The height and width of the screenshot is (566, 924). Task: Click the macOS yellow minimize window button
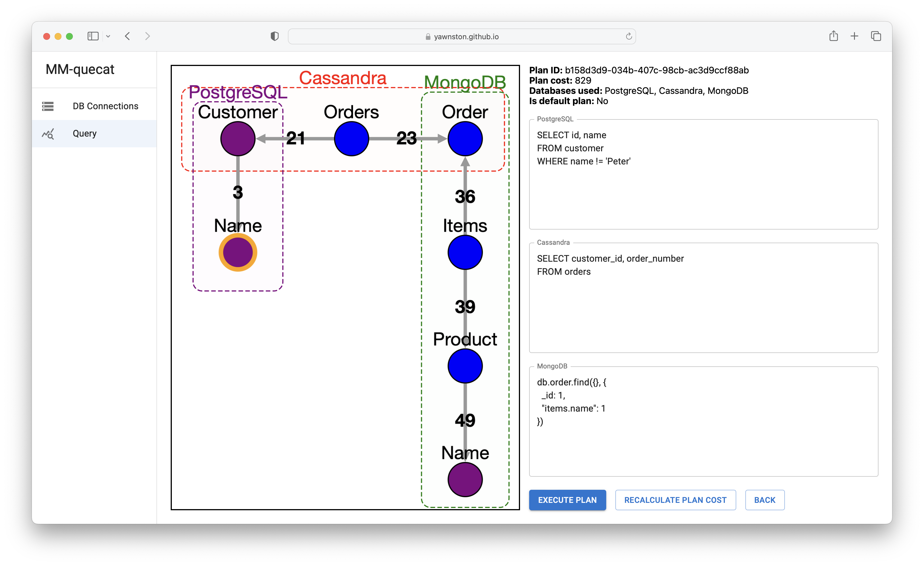[x=58, y=36]
